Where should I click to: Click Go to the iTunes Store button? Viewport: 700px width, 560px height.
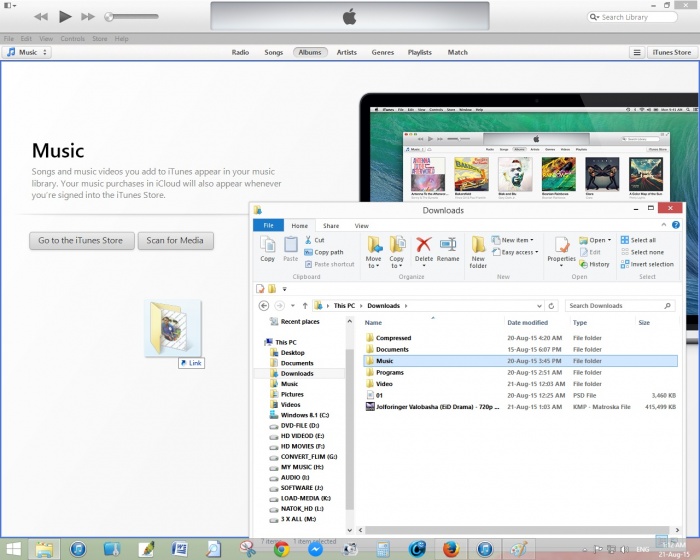pyautogui.click(x=80, y=240)
